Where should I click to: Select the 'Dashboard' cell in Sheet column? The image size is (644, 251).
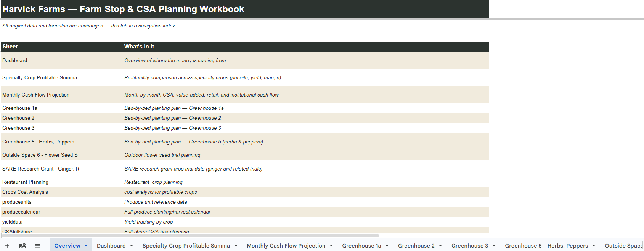(62, 60)
